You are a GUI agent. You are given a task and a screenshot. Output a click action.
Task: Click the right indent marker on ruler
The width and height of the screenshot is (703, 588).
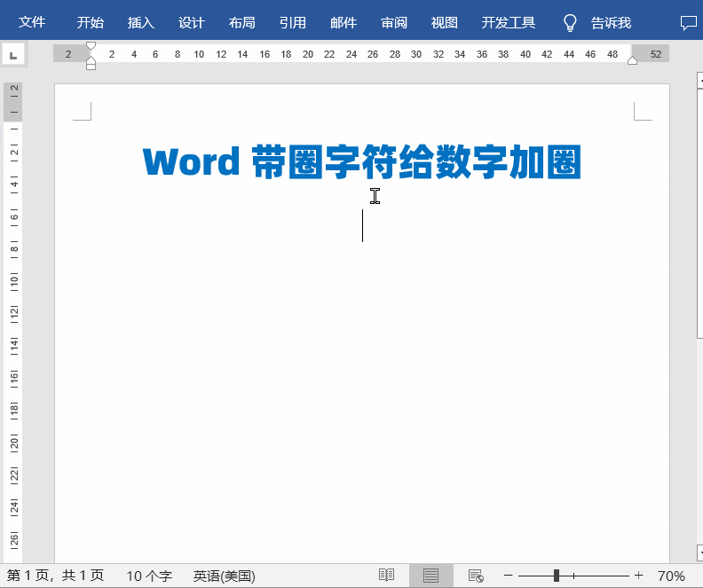coord(632,60)
